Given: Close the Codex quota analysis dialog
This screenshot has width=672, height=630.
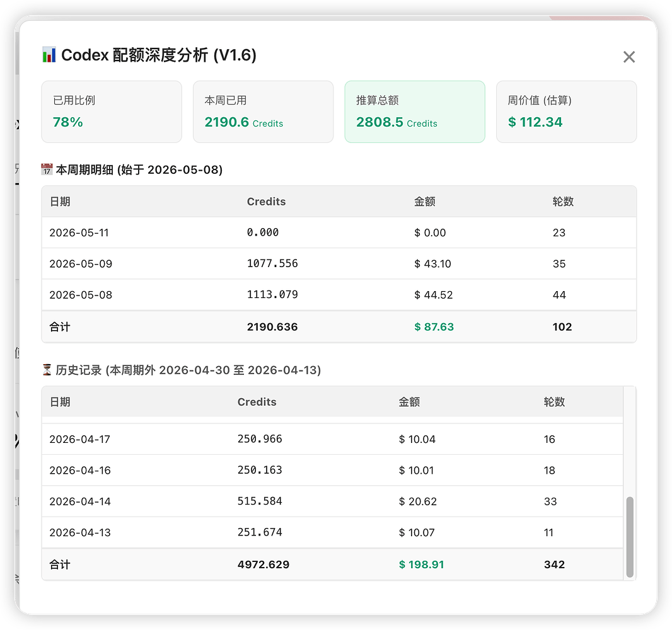Looking at the screenshot, I should point(629,57).
